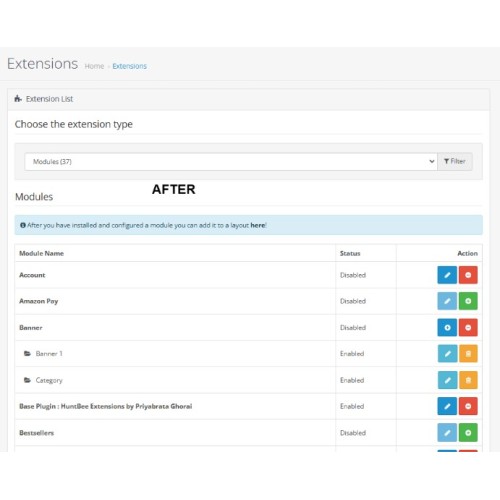Add a new Banner module instance
The height and width of the screenshot is (500, 500).
pyautogui.click(x=447, y=327)
